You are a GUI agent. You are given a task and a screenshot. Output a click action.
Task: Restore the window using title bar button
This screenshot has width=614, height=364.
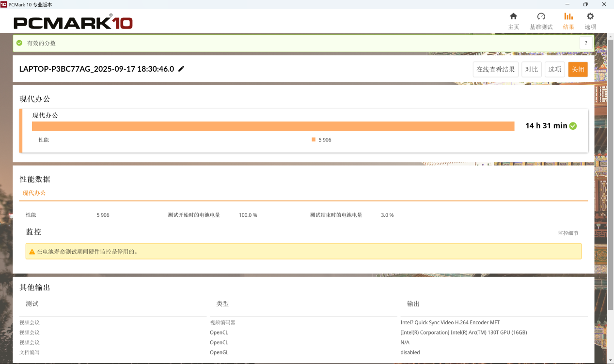(585, 4)
